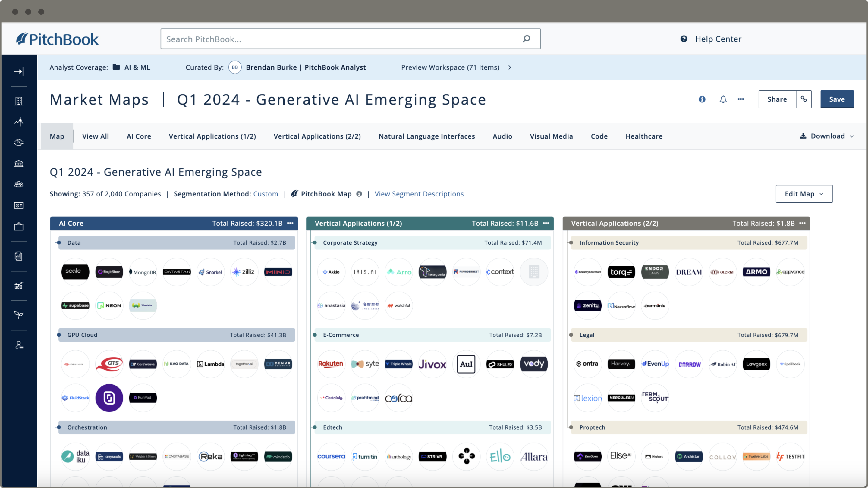Open AI Core segment options ellipsis
Viewport: 868px width, 488px height.
(290, 223)
